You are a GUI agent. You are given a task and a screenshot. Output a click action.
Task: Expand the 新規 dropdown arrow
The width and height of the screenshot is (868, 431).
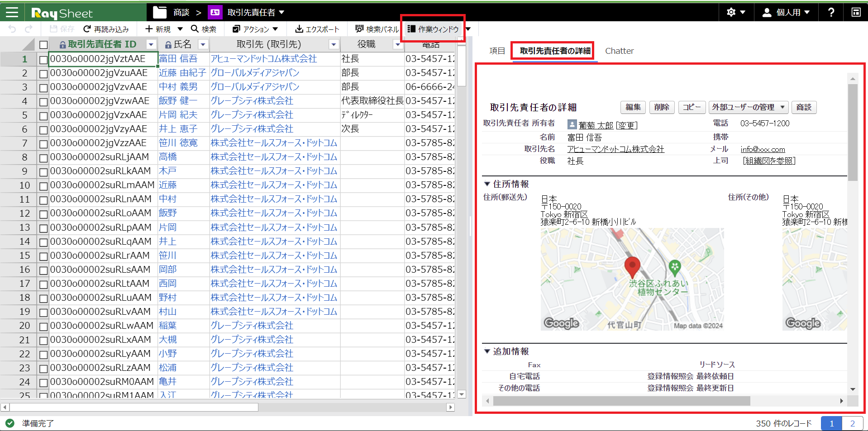(x=180, y=29)
